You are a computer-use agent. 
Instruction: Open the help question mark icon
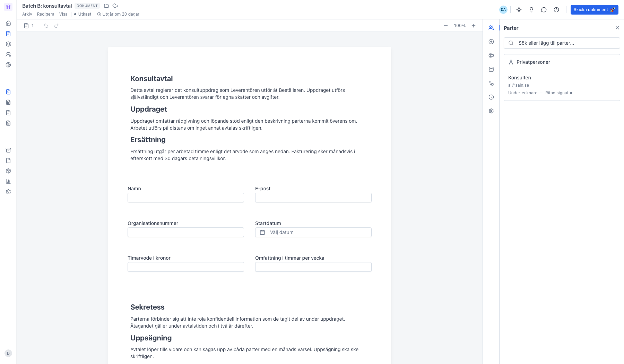[556, 10]
